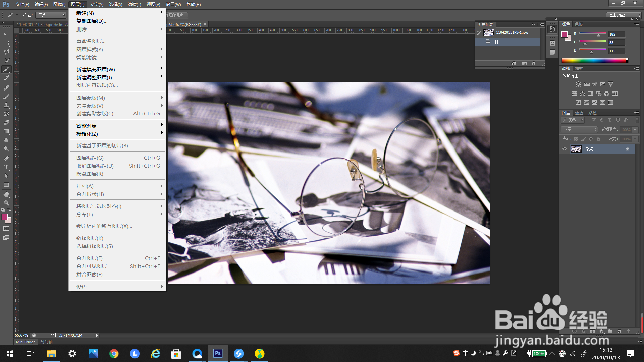Viewport: 644px width, 362px height.
Task: Toggle visibility of 背景 layer
Action: [565, 149]
